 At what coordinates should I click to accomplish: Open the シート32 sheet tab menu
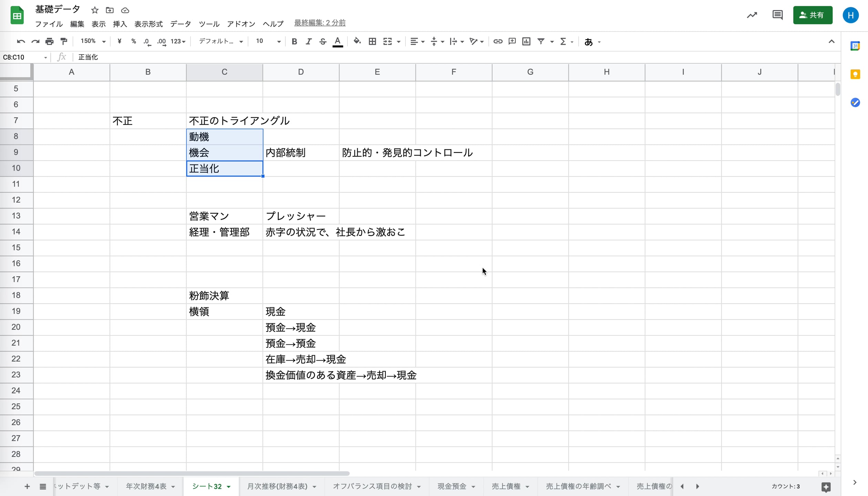pyautogui.click(x=228, y=486)
